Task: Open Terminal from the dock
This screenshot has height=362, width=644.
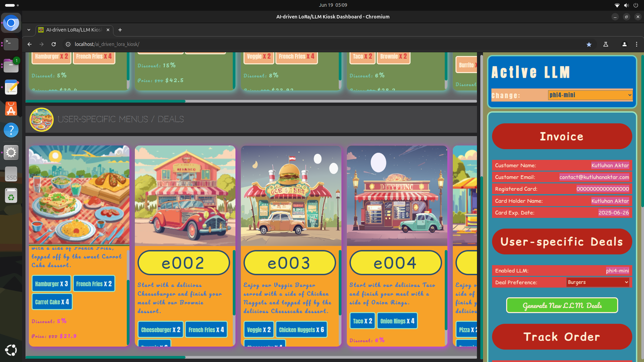Action: pos(11,44)
